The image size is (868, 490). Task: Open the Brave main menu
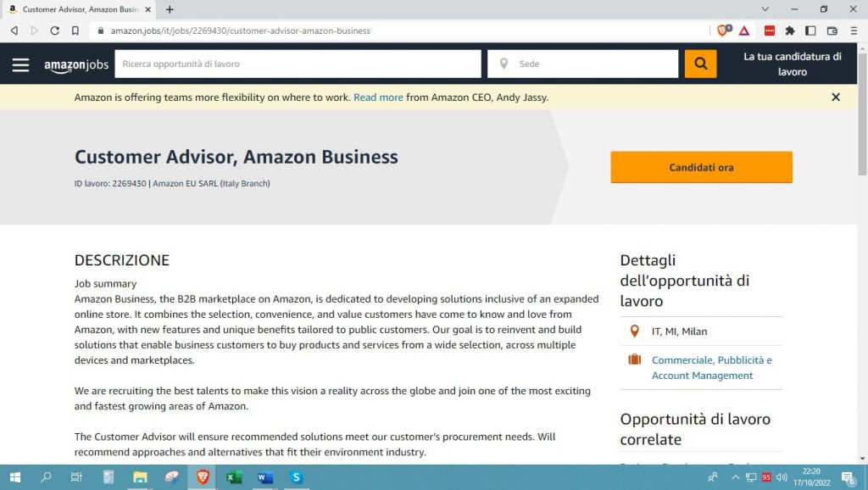[853, 31]
